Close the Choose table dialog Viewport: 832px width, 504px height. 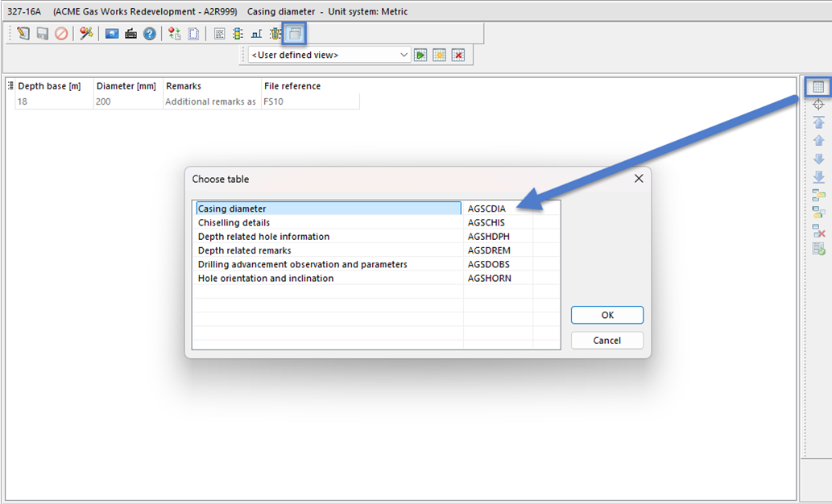638,179
